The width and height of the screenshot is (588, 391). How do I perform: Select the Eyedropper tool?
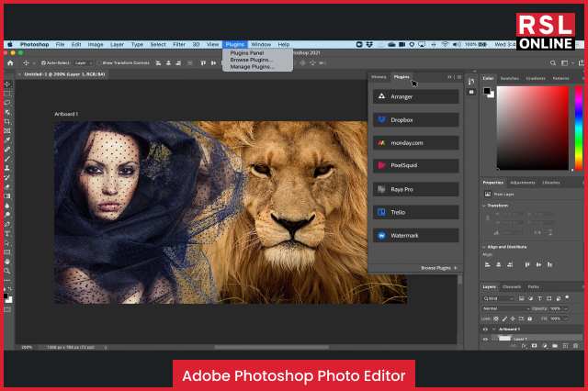7,140
